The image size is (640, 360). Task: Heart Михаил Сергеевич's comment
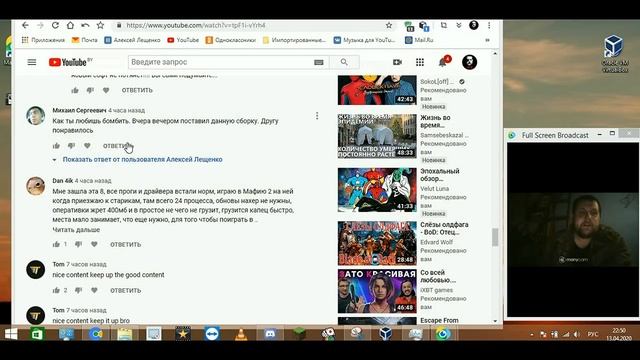87,146
